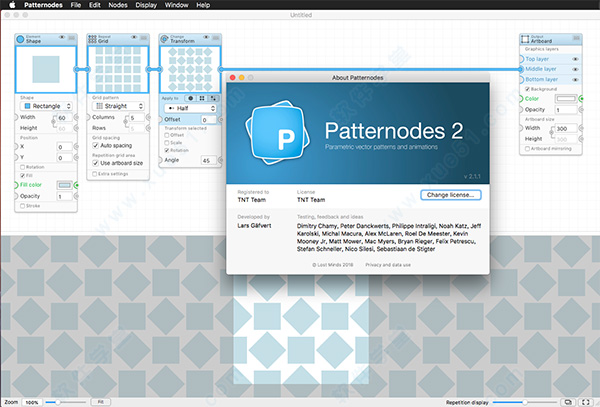Viewport: 600px width, 407px height.
Task: Click the Grid node repeat icon
Action: tap(92, 39)
